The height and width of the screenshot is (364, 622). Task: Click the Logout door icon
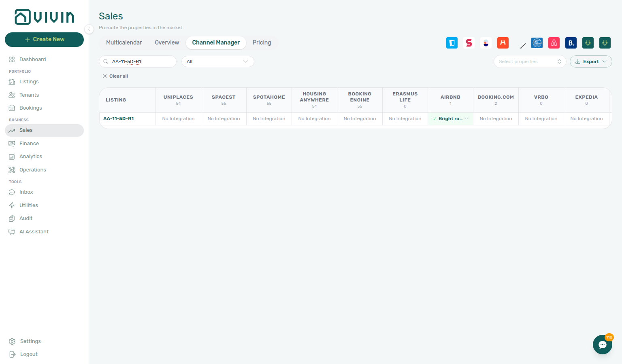point(12,354)
